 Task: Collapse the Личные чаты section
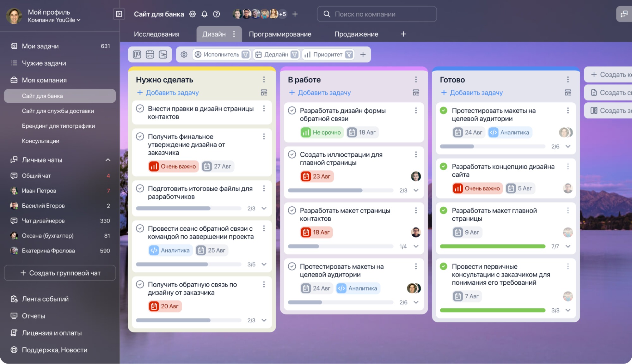click(108, 160)
